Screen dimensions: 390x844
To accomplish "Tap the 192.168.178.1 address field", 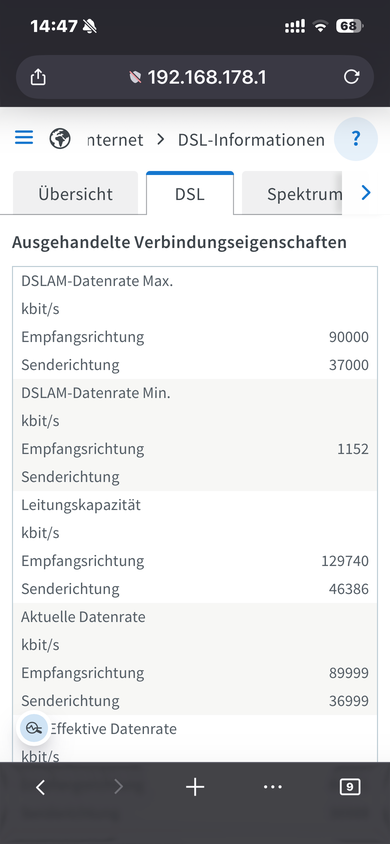I will click(x=207, y=78).
